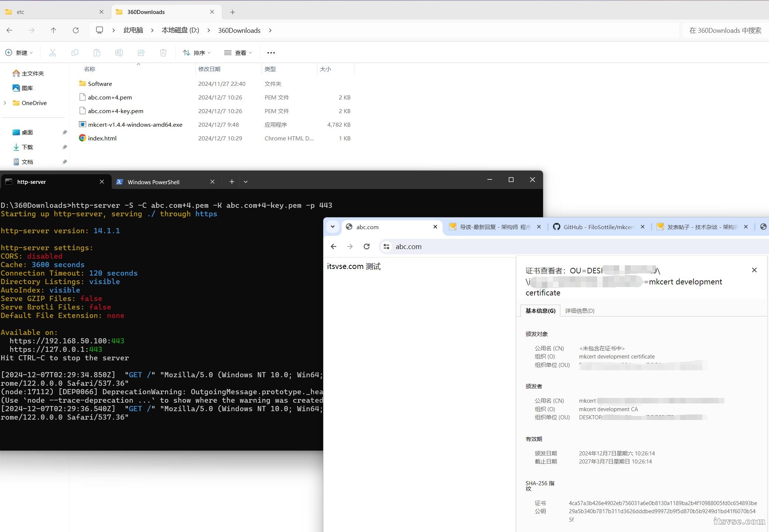Close the 360Downloads Explorer tab
This screenshot has height=532, width=769.
pos(212,12)
